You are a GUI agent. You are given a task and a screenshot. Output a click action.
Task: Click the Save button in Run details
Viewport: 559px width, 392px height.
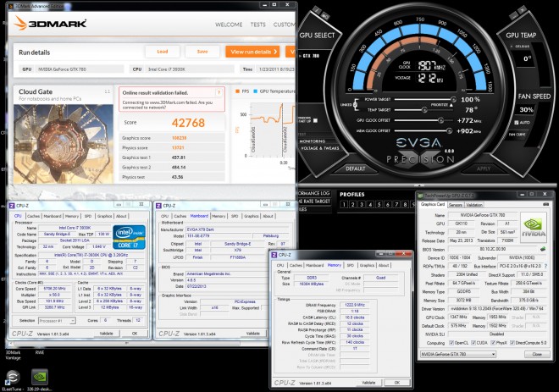pyautogui.click(x=202, y=52)
